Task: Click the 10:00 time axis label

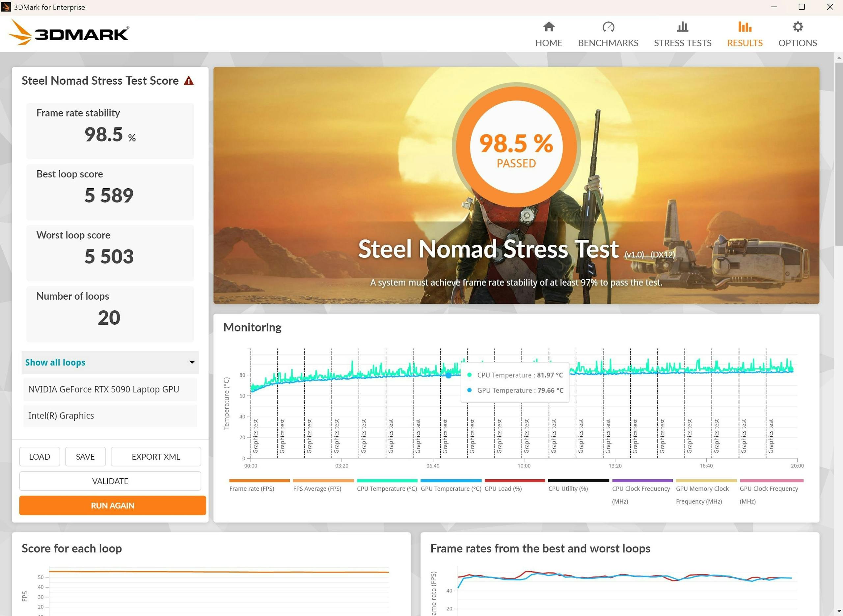Action: (x=524, y=466)
